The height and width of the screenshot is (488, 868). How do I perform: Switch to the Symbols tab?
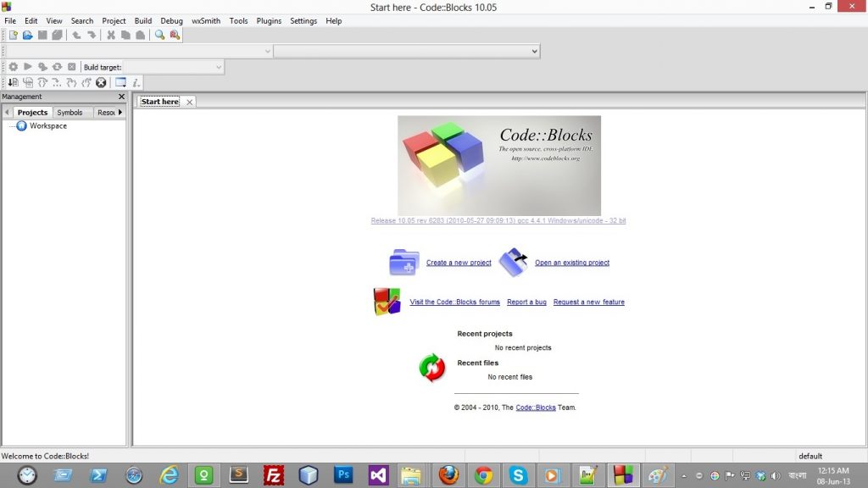70,113
